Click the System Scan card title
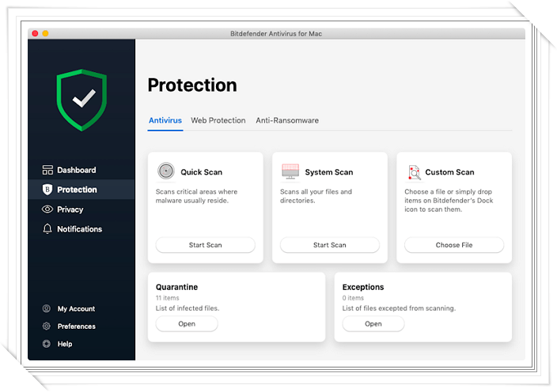The image size is (557, 392). (329, 172)
